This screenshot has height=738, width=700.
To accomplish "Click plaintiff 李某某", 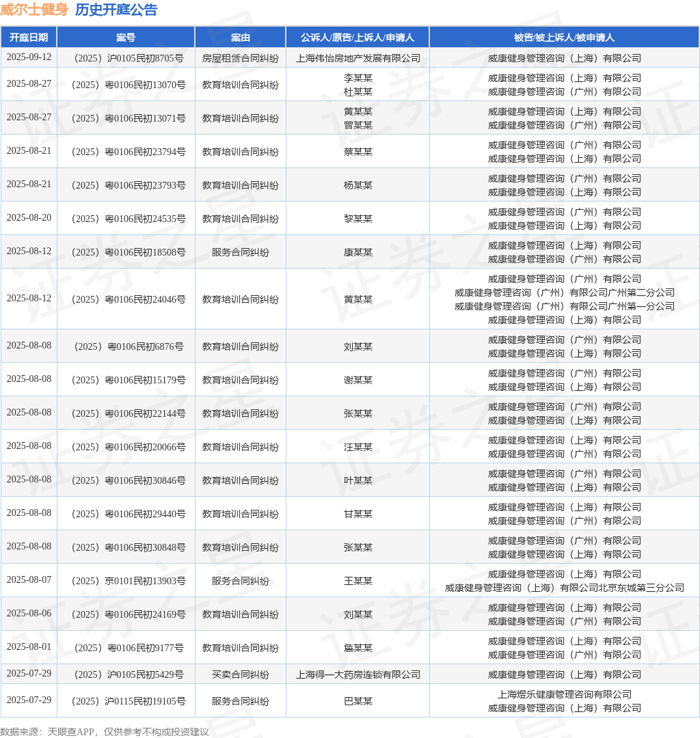I will coord(358,78).
